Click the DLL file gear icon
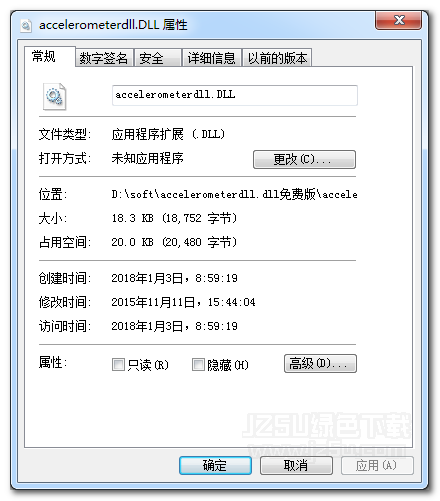 (x=55, y=96)
